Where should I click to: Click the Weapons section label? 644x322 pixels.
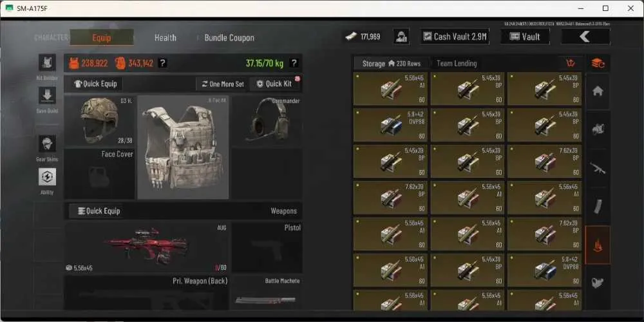(283, 211)
